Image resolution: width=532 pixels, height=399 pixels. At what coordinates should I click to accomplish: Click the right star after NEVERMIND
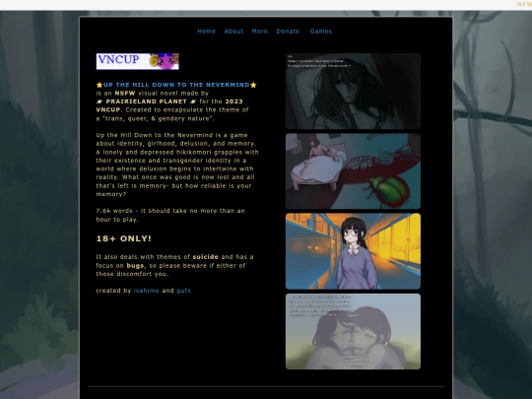tap(253, 85)
